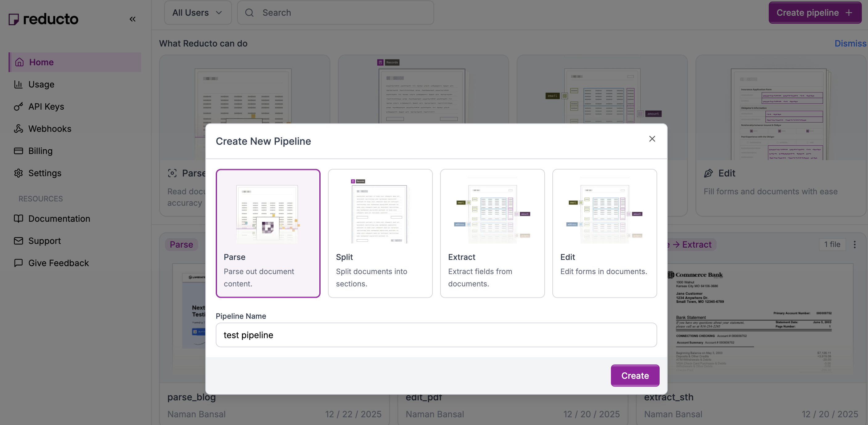Image resolution: width=868 pixels, height=425 pixels.
Task: View your API Keys
Action: pyautogui.click(x=46, y=107)
